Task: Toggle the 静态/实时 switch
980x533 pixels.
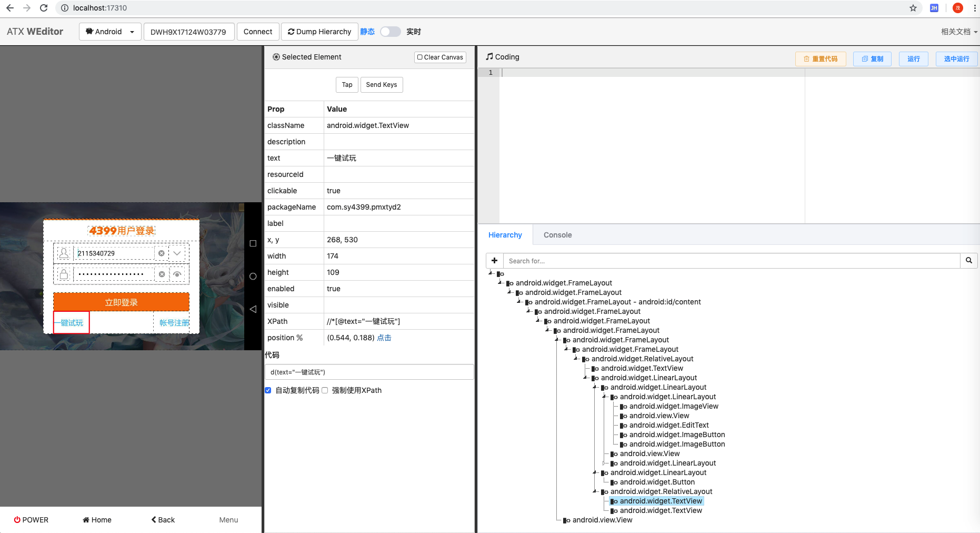Action: (391, 32)
